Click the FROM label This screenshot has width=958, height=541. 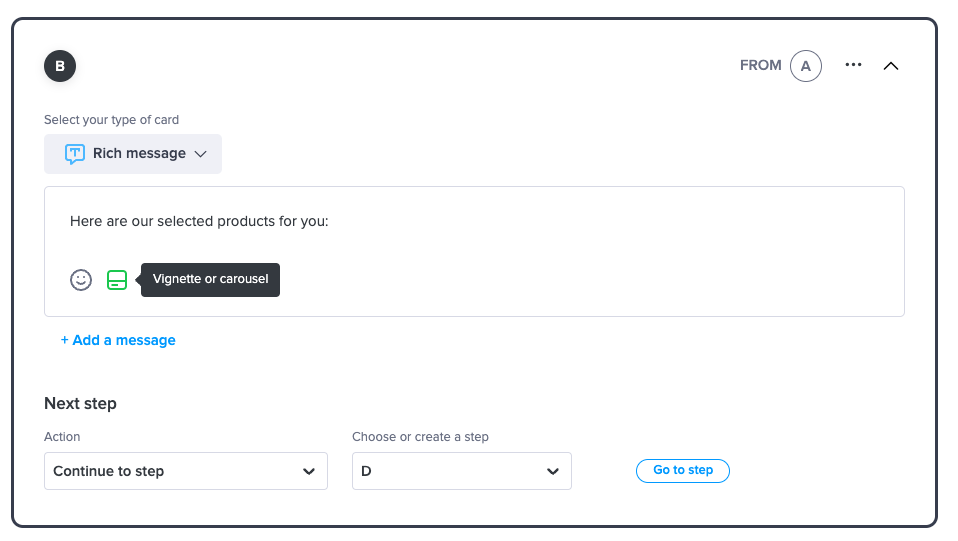[761, 65]
